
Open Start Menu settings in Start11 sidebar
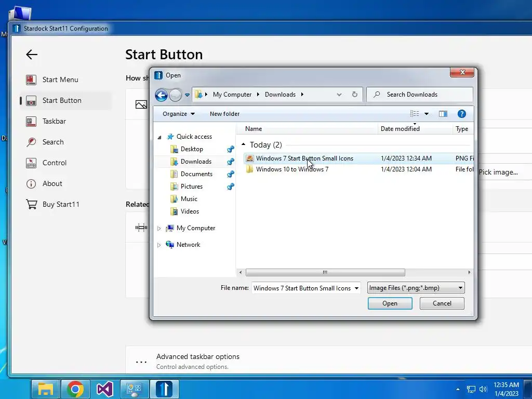pos(60,79)
